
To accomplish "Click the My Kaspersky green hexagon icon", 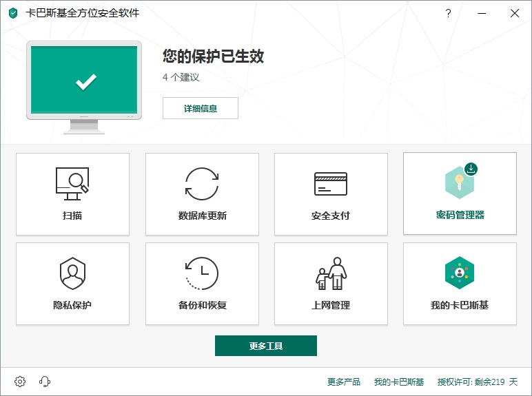I will 460,273.
